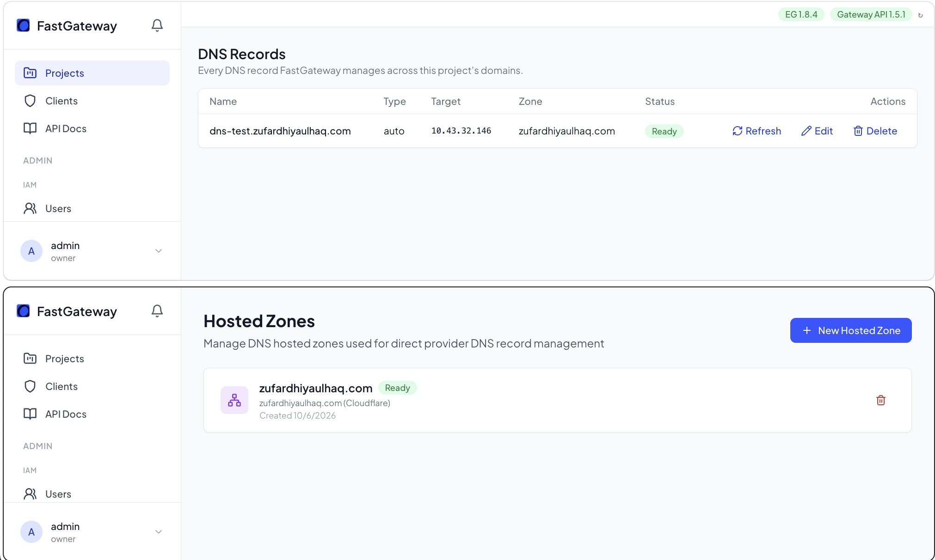Edit the dns-test DNS record
This screenshot has width=935, height=560.
pyautogui.click(x=817, y=131)
